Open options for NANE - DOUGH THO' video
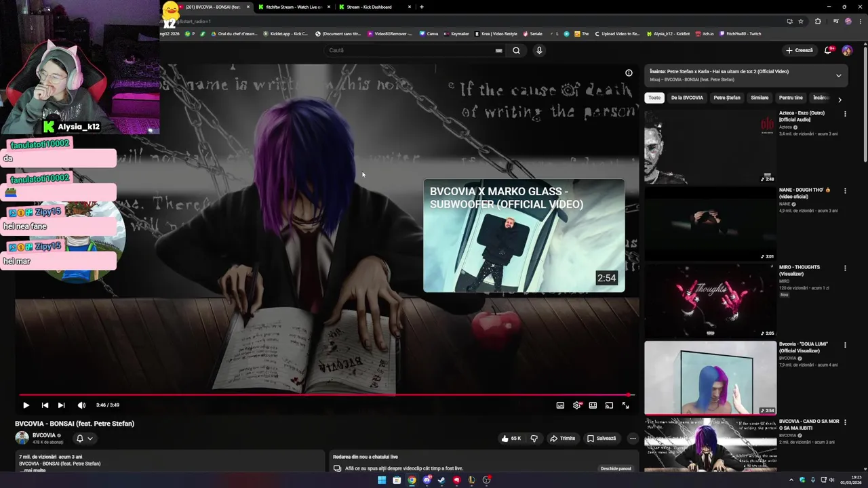This screenshot has width=868, height=488. pyautogui.click(x=845, y=191)
